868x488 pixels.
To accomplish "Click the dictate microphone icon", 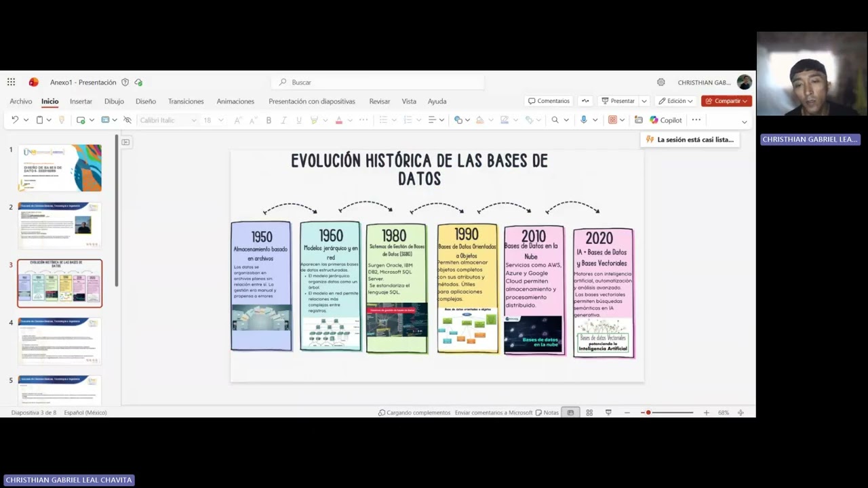I will [x=583, y=120].
